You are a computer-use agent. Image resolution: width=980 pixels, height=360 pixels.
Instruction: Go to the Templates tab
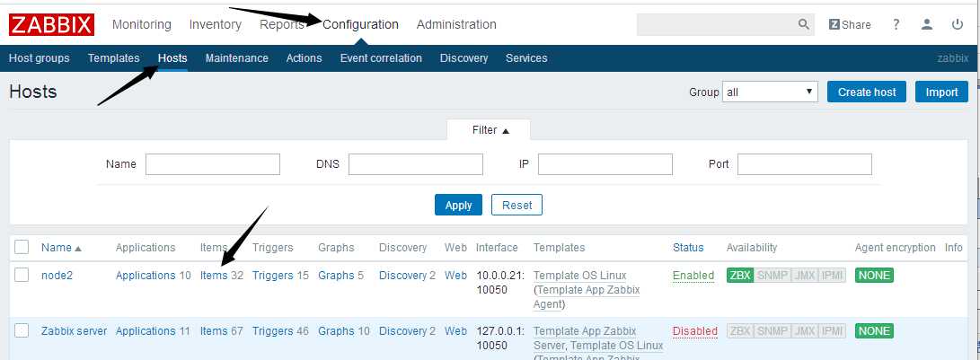113,58
